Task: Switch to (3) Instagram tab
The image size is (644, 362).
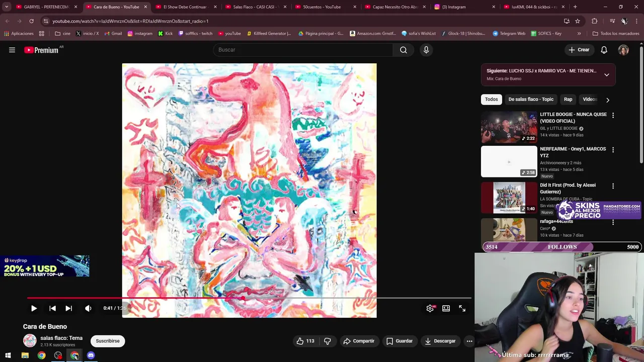Action: 465,7
